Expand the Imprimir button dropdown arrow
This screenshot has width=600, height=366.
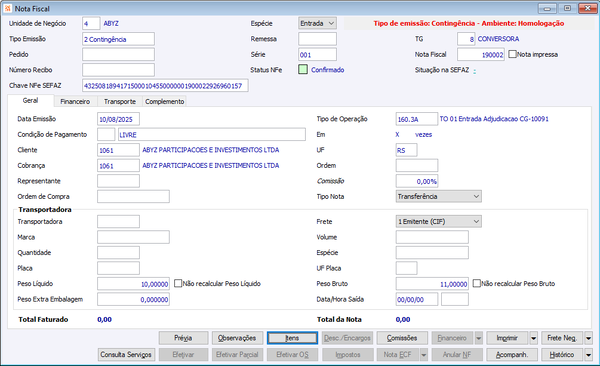(533, 338)
